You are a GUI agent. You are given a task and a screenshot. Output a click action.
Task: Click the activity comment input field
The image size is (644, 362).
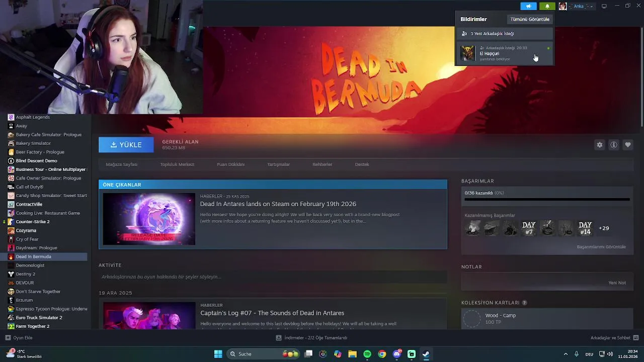tap(273, 277)
